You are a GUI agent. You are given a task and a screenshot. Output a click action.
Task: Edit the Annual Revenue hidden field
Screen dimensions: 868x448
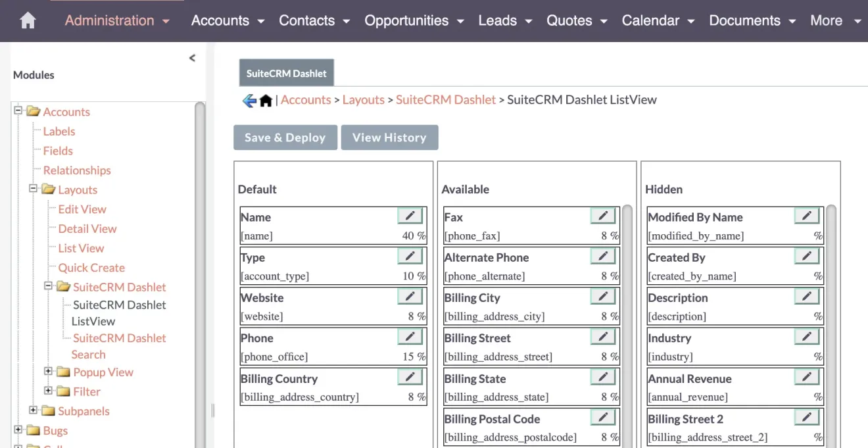click(x=806, y=376)
